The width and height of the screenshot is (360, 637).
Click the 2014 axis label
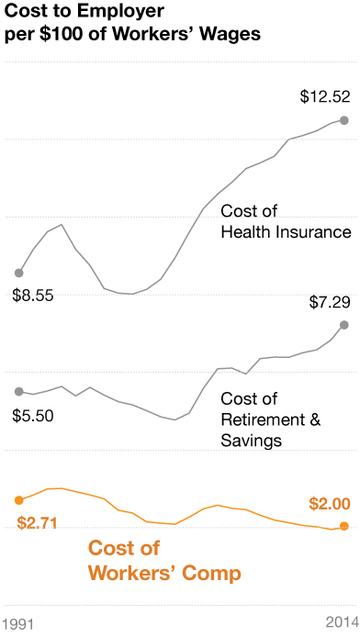pyautogui.click(x=342, y=622)
